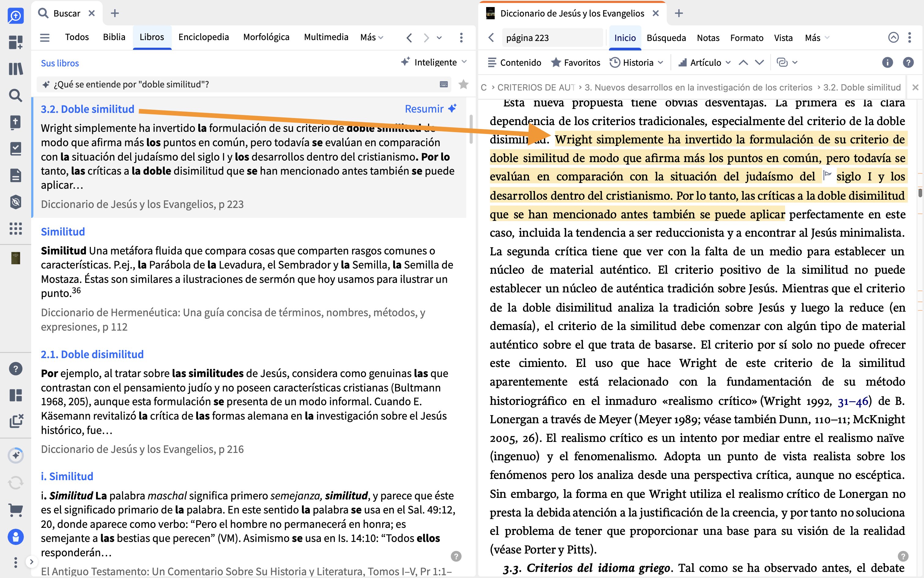This screenshot has height=578, width=924.
Task: Open the search panel hamburger menu
Action: pos(45,37)
